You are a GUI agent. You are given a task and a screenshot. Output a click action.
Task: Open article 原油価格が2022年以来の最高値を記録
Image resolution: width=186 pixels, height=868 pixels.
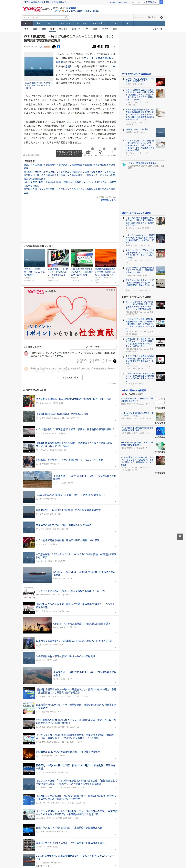(68, 751)
